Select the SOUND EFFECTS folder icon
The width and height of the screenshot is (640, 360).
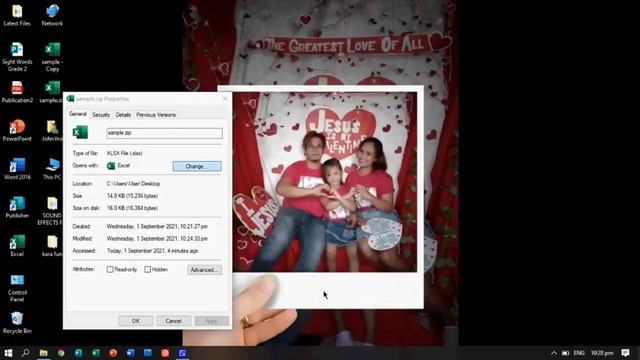pos(51,211)
